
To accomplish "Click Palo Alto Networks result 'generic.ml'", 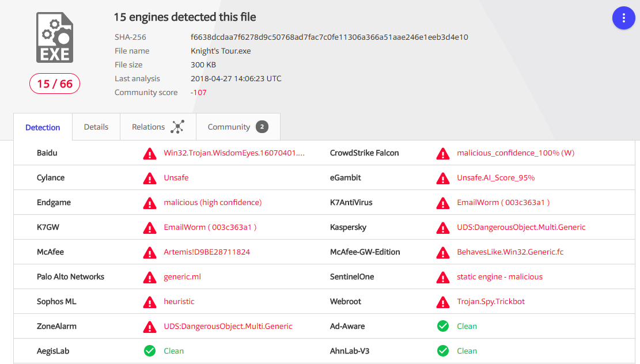I will (x=183, y=277).
